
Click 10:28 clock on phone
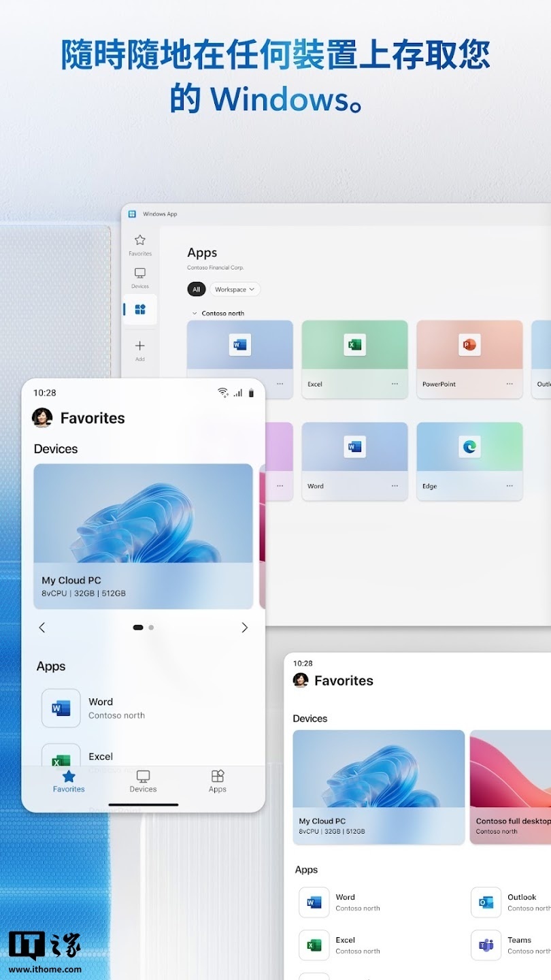45,393
